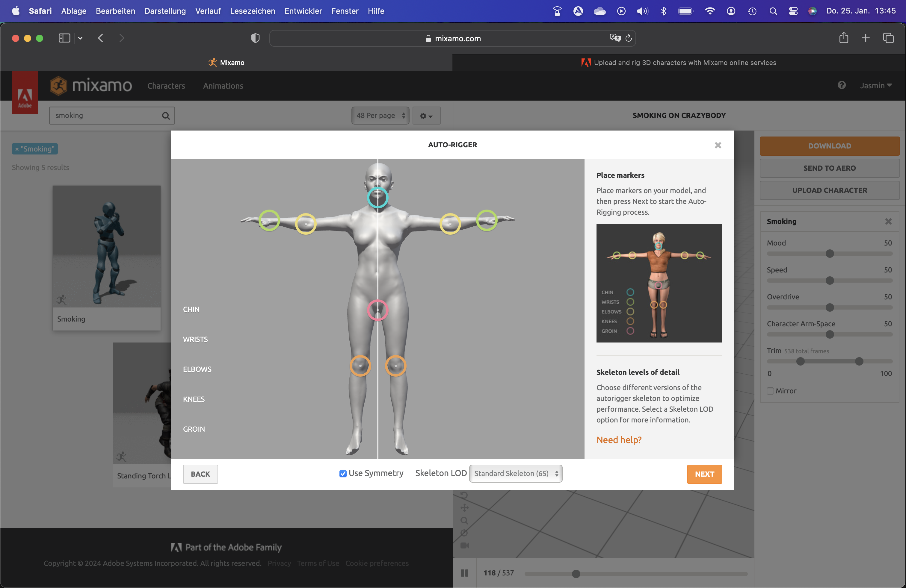The height and width of the screenshot is (588, 906).
Task: Adjust the Overdrive slider
Action: [830, 308]
